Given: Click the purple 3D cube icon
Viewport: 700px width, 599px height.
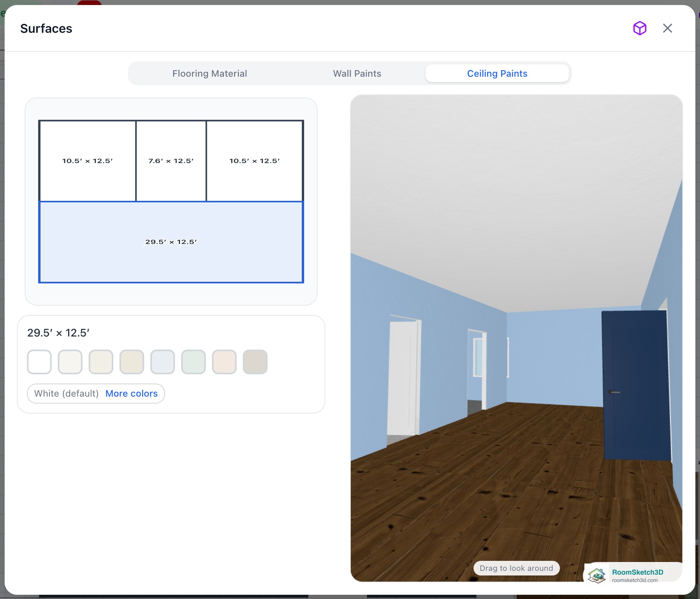Looking at the screenshot, I should click(639, 28).
